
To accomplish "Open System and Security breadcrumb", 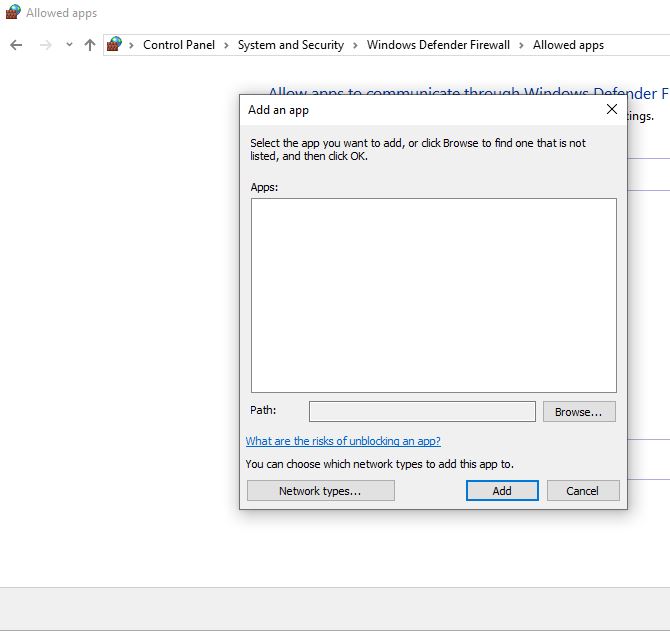I will (x=291, y=45).
